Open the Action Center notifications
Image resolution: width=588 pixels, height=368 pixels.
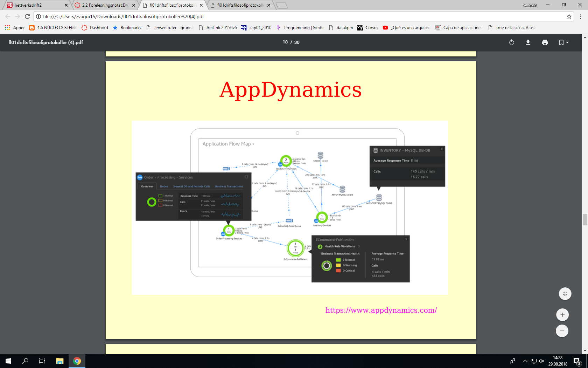click(577, 361)
